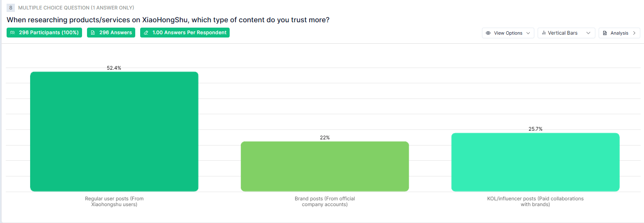Image resolution: width=644 pixels, height=223 pixels.
Task: Click the Regular user posts axis label
Action: click(x=114, y=201)
